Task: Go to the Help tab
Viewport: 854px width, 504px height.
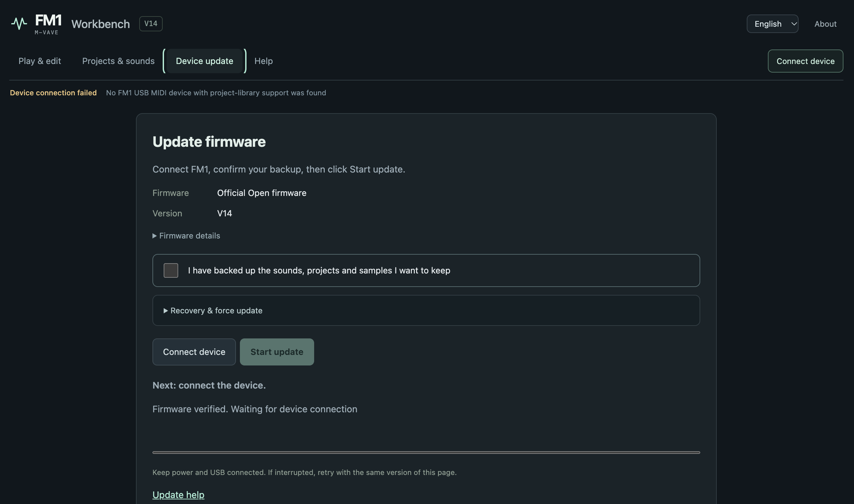Action: (x=264, y=61)
